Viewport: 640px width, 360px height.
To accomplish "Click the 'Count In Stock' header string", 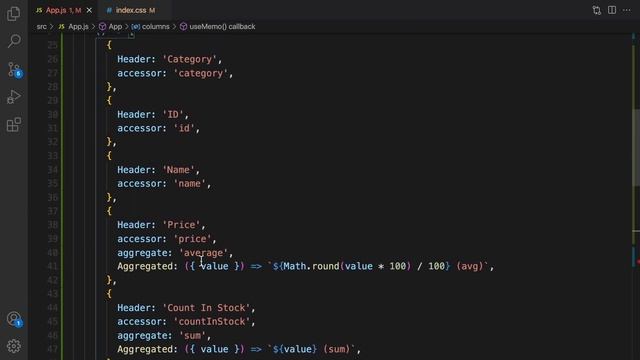I will tap(206, 308).
